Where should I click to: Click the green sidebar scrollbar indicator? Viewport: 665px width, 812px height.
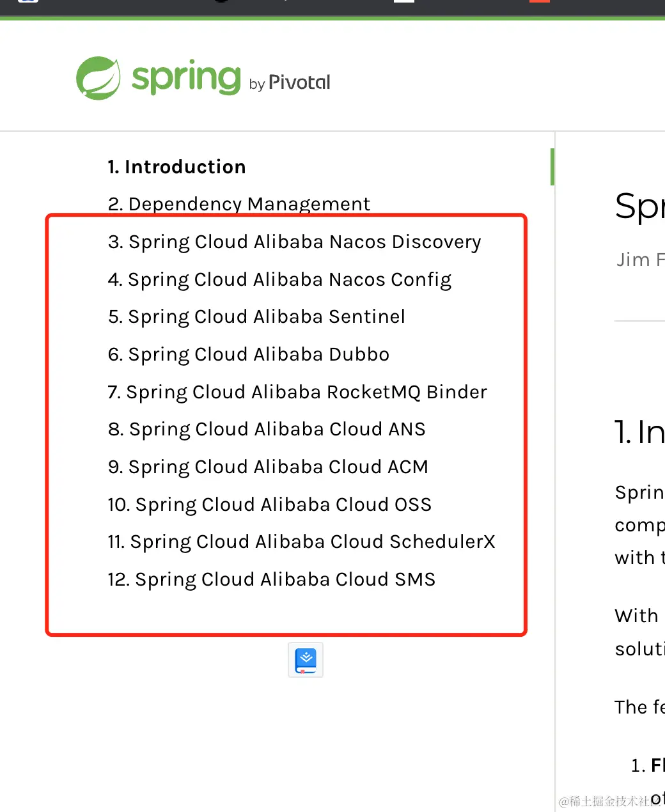click(x=552, y=167)
